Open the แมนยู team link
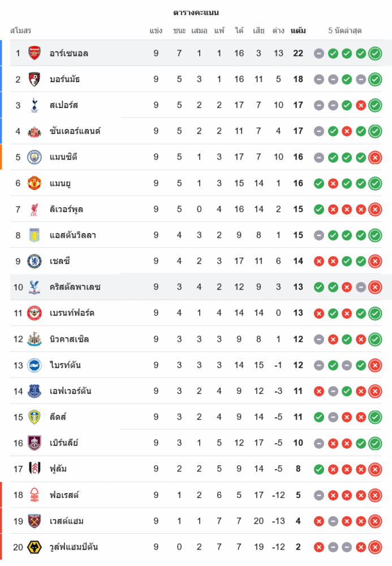392x566 pixels. coord(60,183)
